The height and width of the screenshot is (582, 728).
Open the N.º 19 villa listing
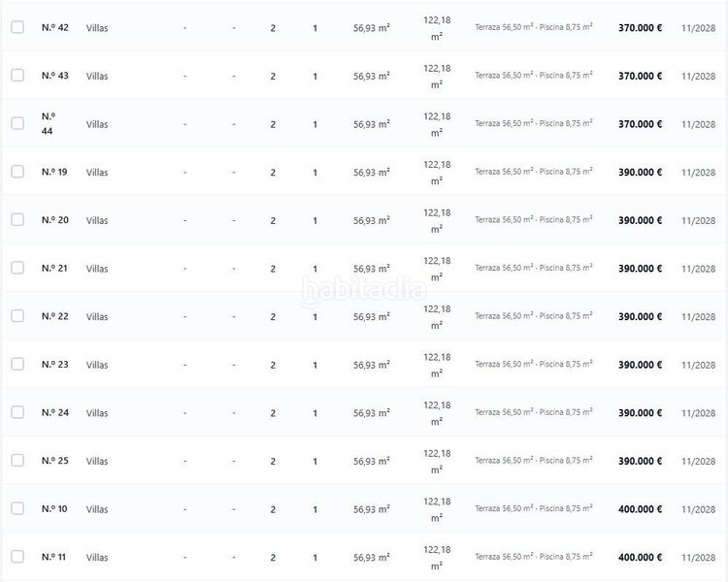point(54,172)
